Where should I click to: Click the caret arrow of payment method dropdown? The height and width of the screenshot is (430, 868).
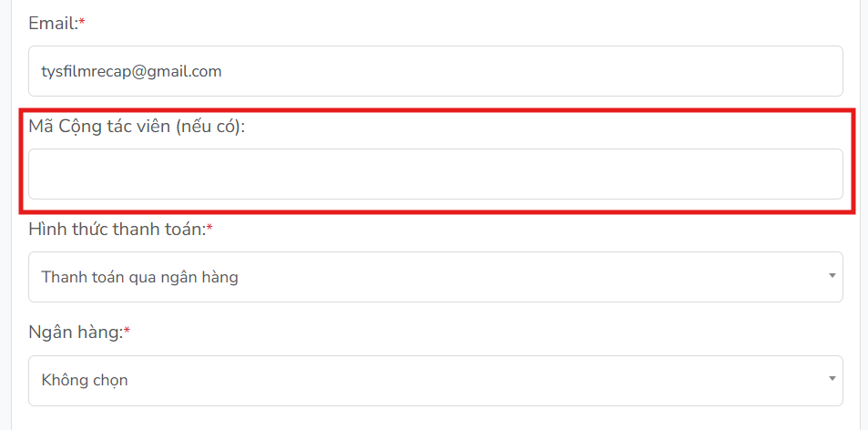coord(832,276)
